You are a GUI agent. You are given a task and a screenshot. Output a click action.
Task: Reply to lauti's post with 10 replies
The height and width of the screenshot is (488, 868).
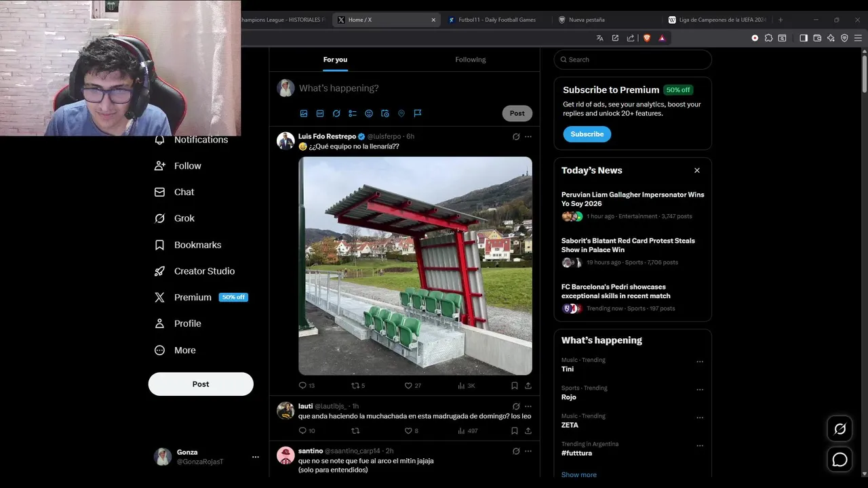tap(307, 430)
